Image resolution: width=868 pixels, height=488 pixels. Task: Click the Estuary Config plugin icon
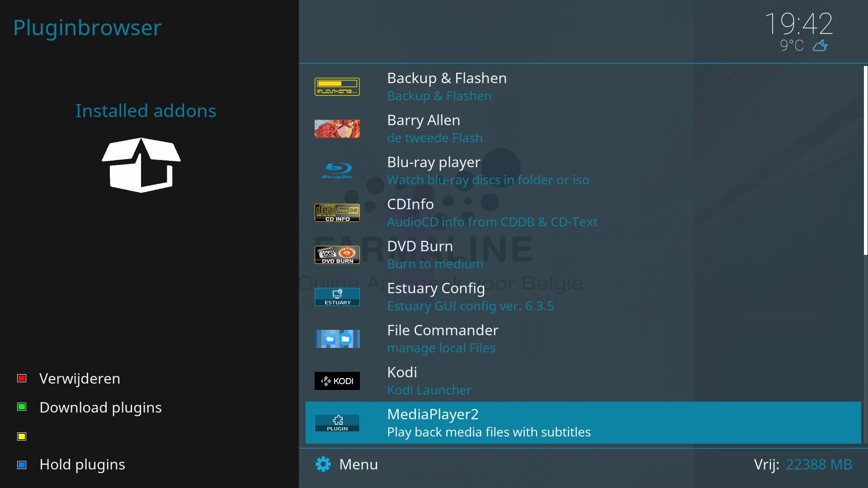tap(337, 297)
